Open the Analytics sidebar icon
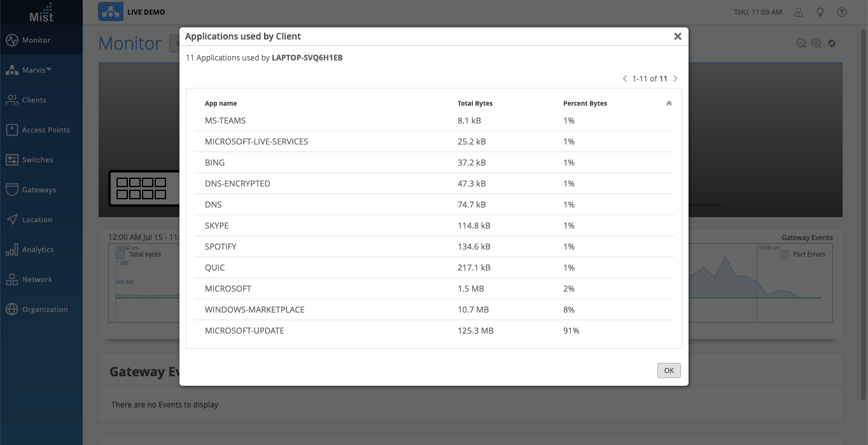Viewport: 868px width, 445px height. click(12, 250)
